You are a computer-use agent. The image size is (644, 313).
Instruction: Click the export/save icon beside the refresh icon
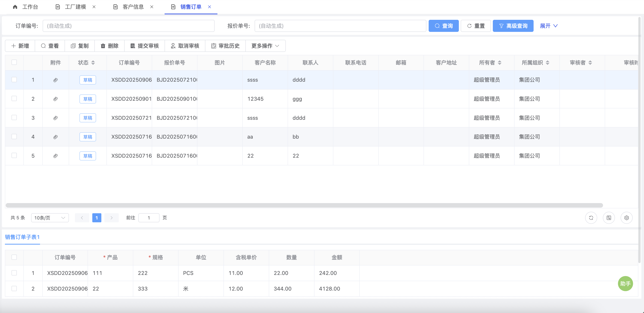(609, 218)
